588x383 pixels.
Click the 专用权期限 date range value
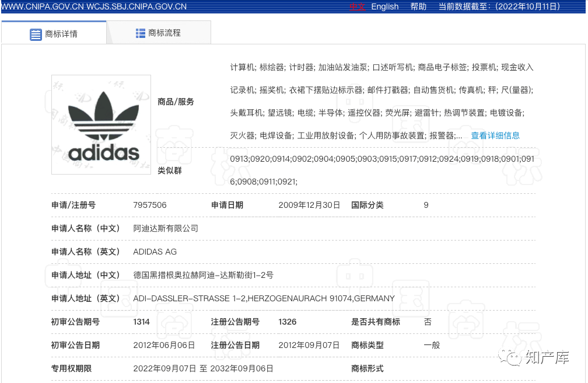pyautogui.click(x=203, y=368)
